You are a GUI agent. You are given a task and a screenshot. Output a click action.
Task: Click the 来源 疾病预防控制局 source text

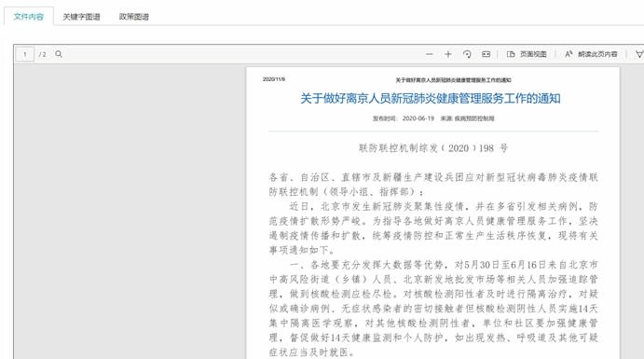pyautogui.click(x=468, y=118)
